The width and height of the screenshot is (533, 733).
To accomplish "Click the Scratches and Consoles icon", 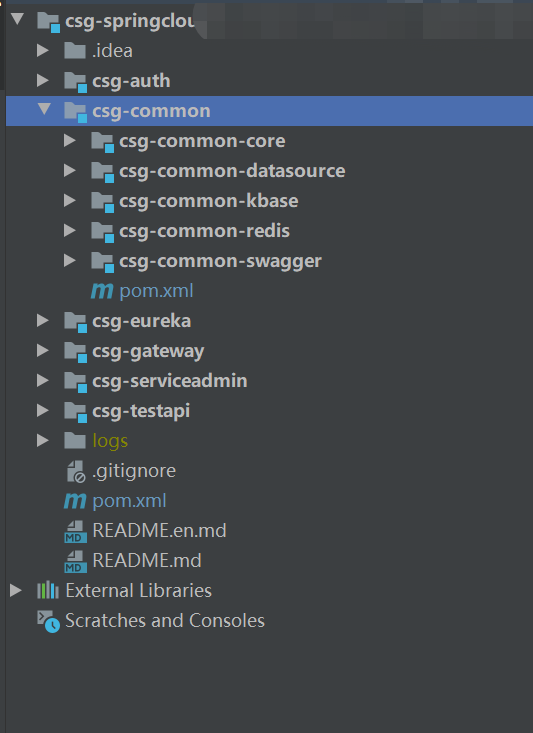I will 49,621.
